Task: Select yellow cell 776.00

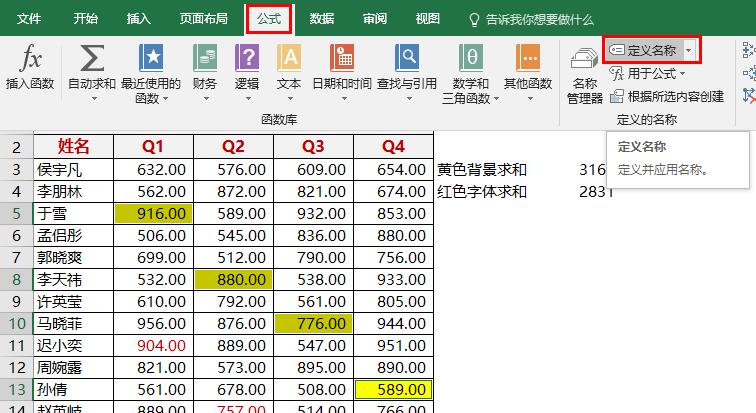Action: point(313,323)
